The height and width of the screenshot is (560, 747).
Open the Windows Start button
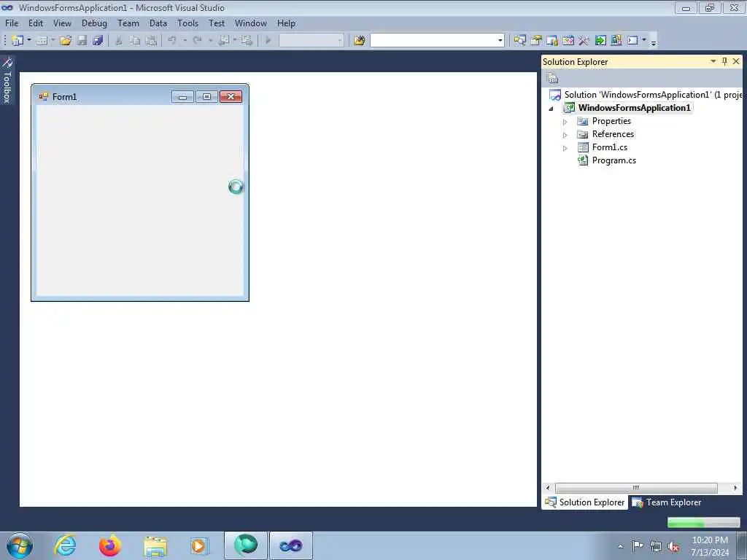pos(20,545)
